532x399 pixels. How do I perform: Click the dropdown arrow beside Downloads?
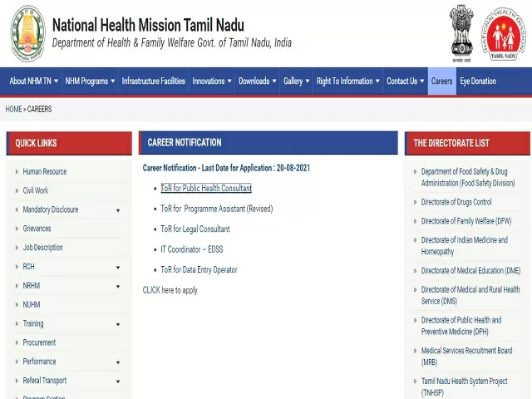pyautogui.click(x=274, y=81)
